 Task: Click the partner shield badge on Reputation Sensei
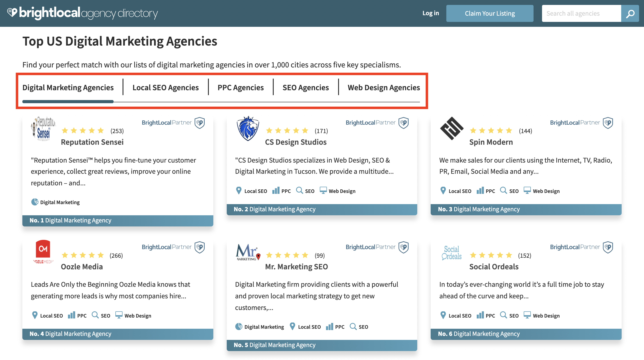click(199, 123)
